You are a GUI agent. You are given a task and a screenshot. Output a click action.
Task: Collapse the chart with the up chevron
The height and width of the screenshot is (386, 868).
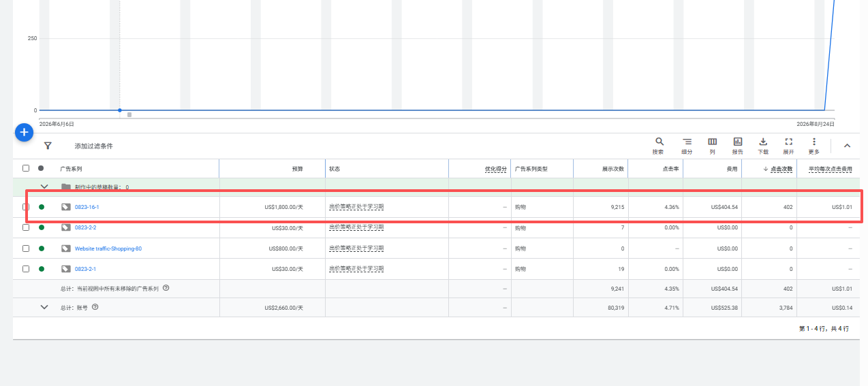tap(848, 146)
